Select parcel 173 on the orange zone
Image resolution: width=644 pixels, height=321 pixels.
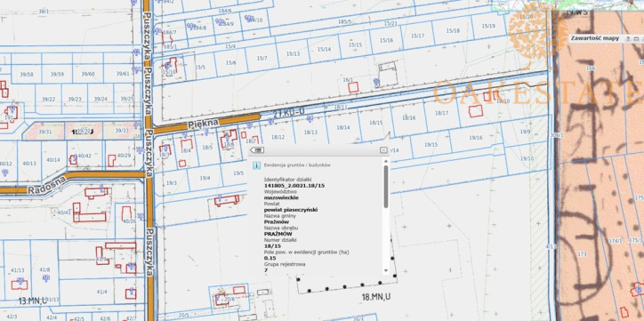click(582, 254)
